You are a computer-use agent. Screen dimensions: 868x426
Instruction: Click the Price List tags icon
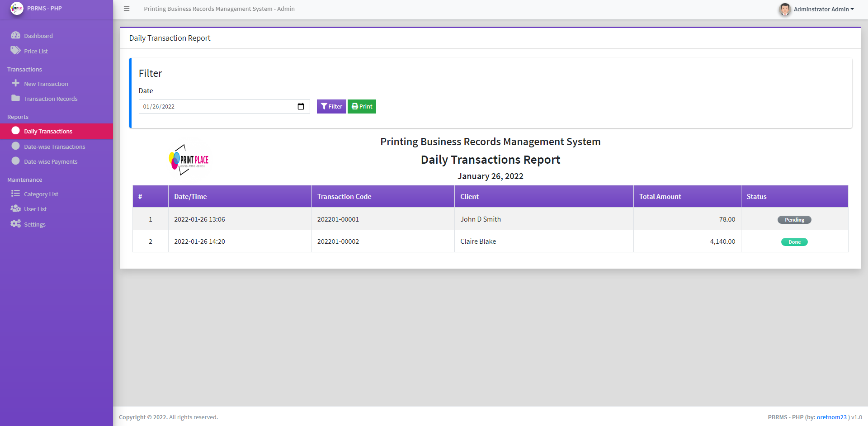point(16,51)
